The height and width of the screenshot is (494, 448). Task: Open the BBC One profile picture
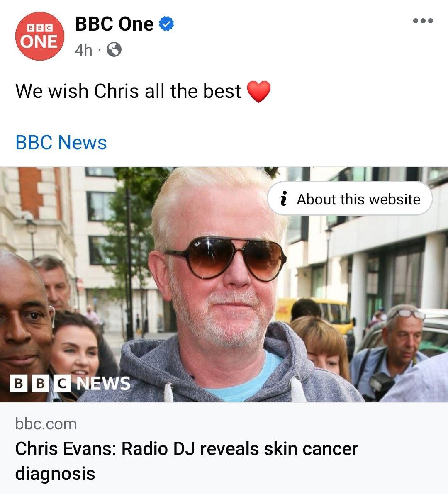[x=40, y=36]
